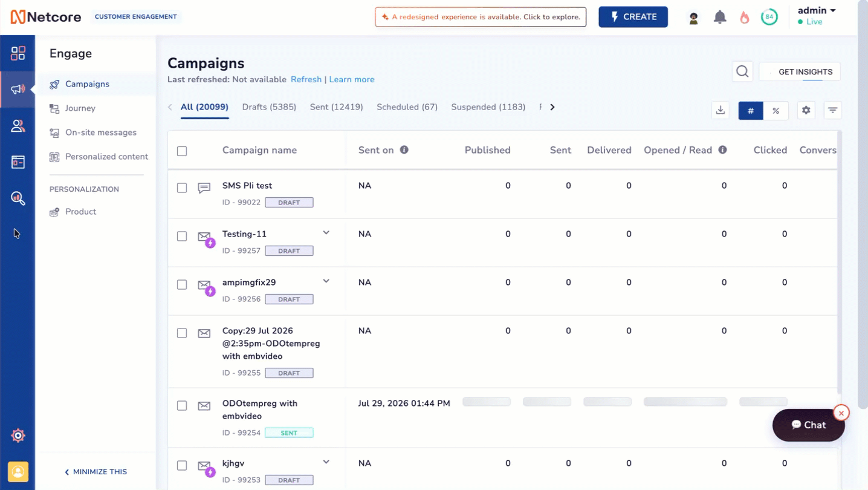Open settings gear at sidebar bottom

[18, 436]
